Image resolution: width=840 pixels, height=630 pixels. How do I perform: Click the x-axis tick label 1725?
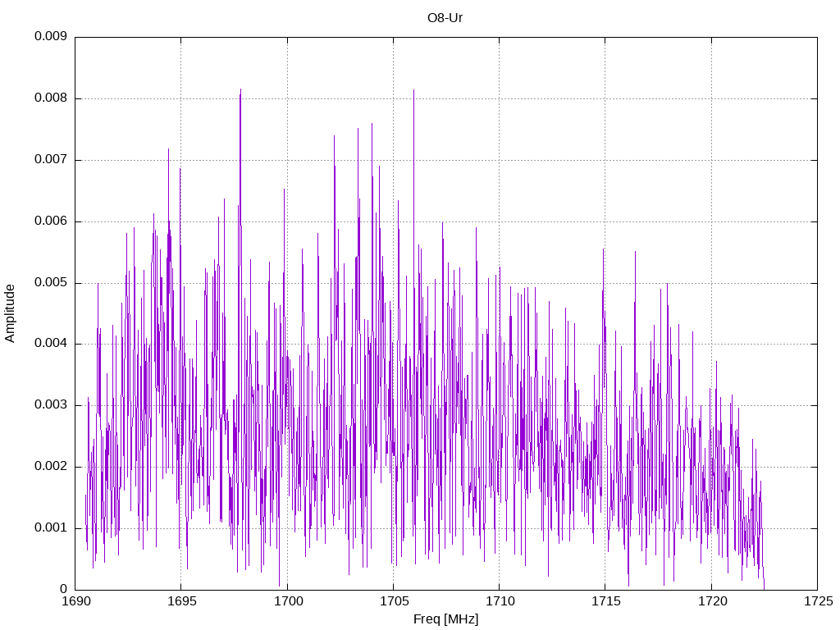click(x=819, y=601)
